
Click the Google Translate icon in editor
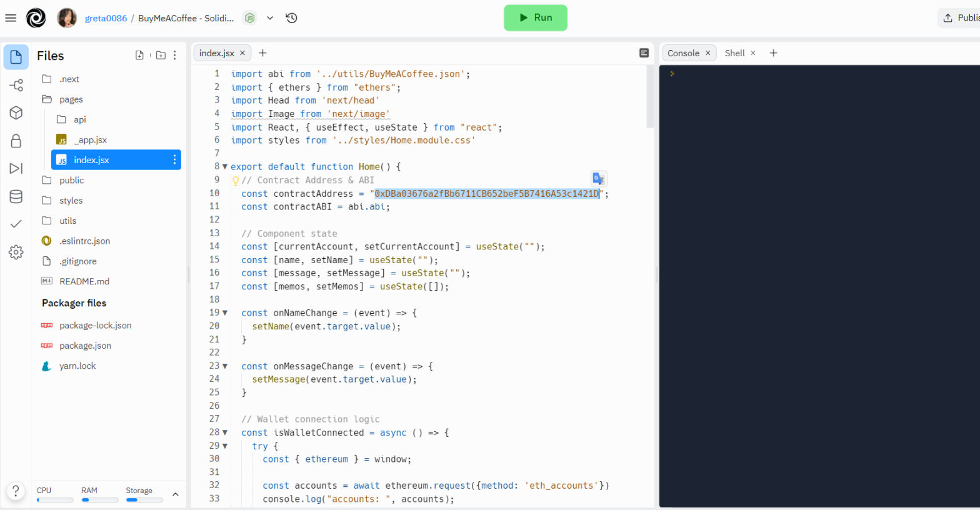point(598,179)
